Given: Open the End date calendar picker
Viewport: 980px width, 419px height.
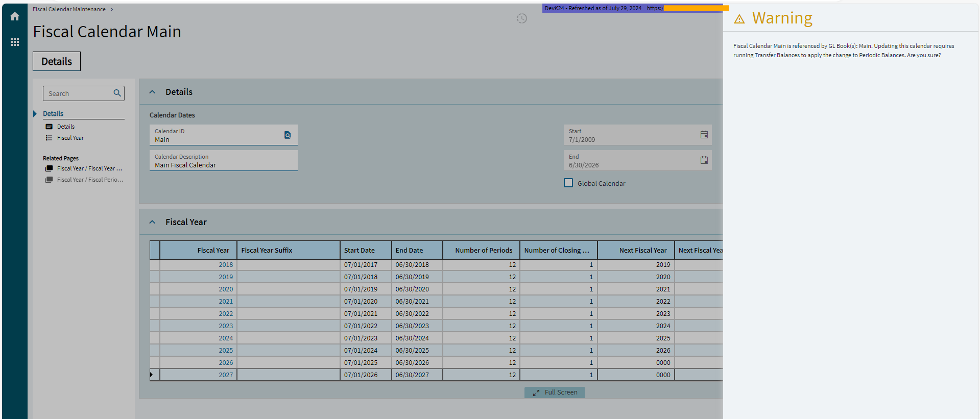Looking at the screenshot, I should click(704, 160).
